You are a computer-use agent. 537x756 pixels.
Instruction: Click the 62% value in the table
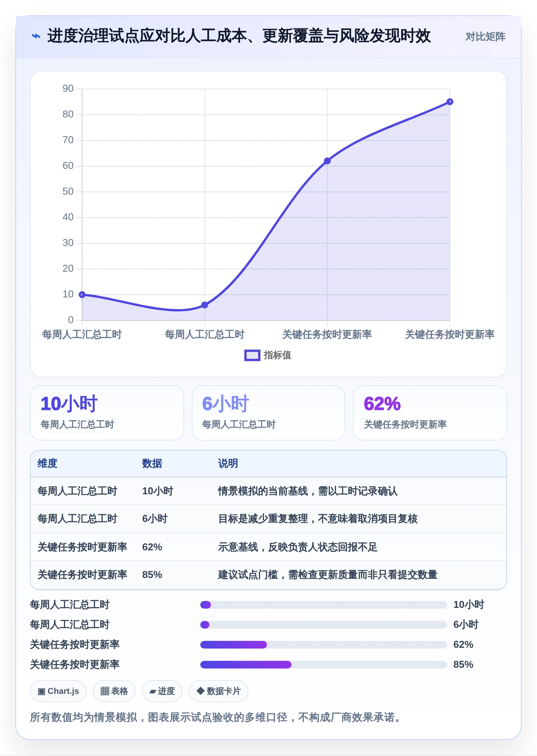(152, 547)
